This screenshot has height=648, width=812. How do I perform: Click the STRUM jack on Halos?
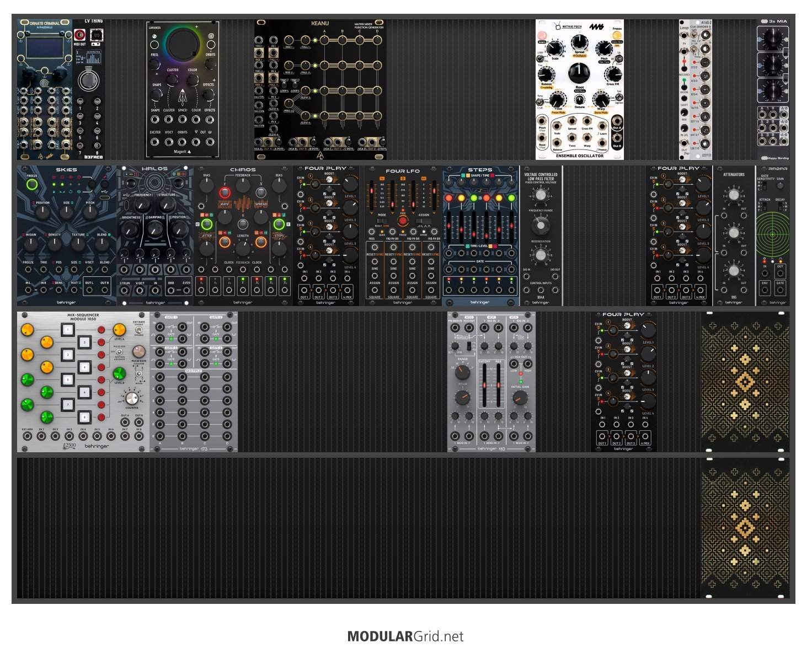coord(125,289)
